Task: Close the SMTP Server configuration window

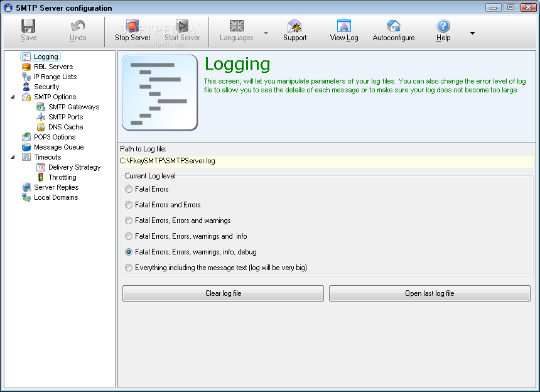Action: coord(528,8)
